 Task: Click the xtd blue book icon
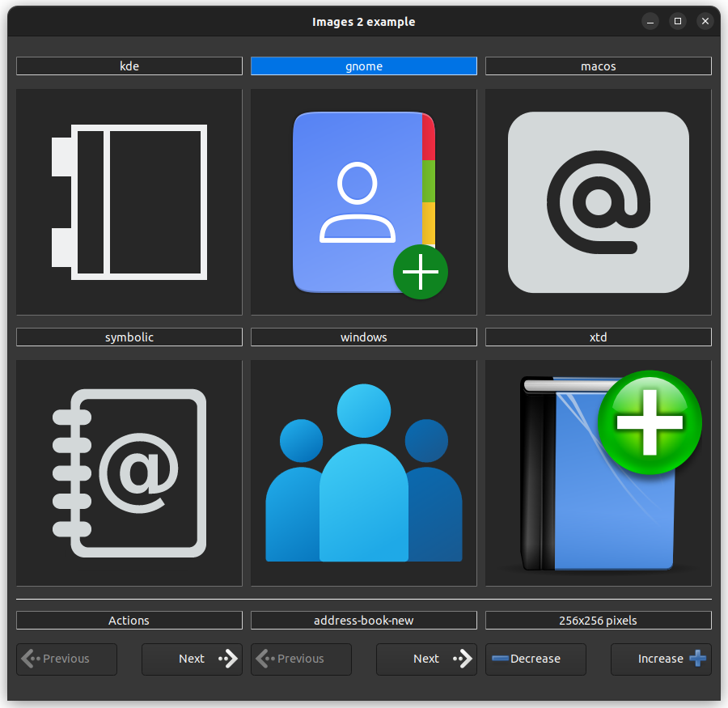pyautogui.click(x=599, y=473)
